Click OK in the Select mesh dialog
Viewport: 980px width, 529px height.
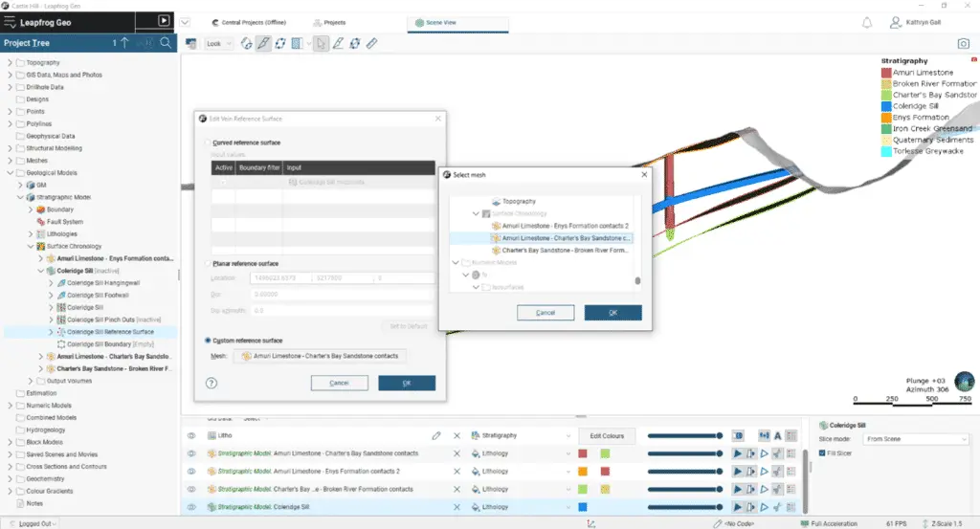click(612, 312)
